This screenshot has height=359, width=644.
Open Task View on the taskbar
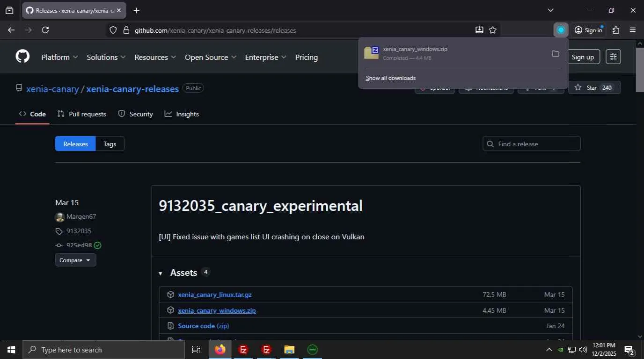tap(196, 350)
